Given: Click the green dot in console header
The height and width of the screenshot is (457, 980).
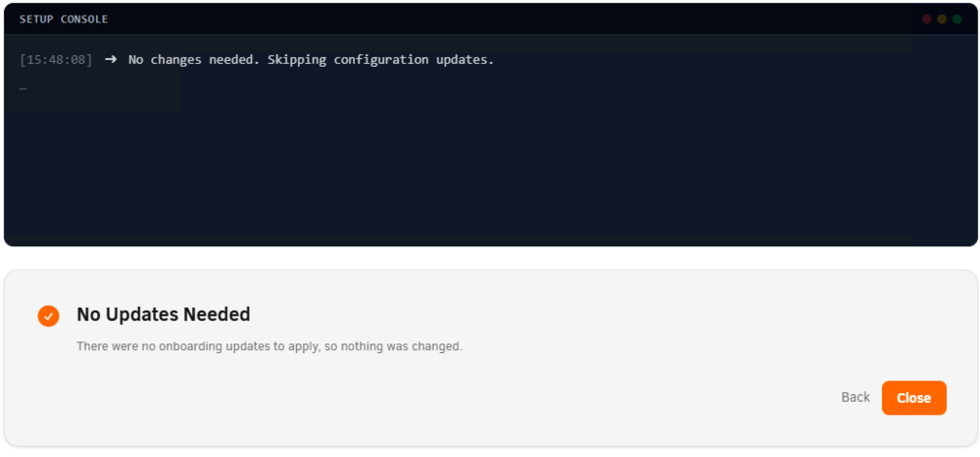Looking at the screenshot, I should coord(956,20).
